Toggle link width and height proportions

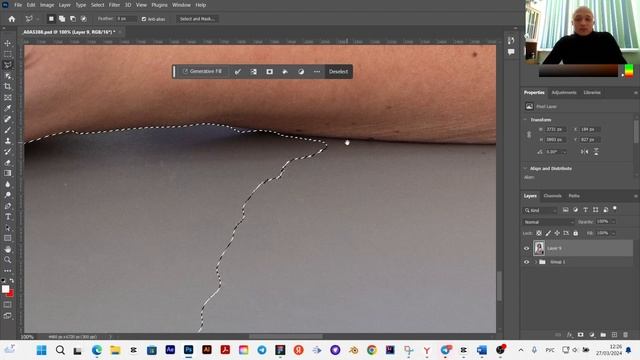529,134
